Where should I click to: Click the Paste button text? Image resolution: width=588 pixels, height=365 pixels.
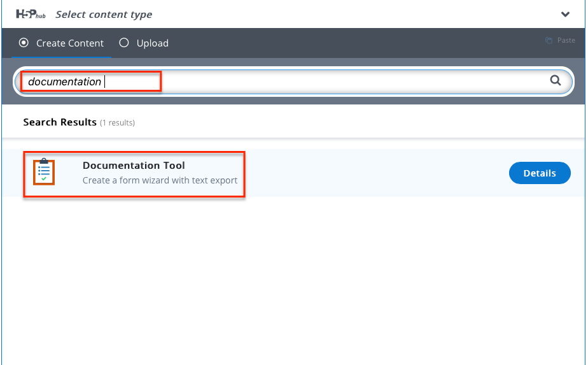click(566, 40)
